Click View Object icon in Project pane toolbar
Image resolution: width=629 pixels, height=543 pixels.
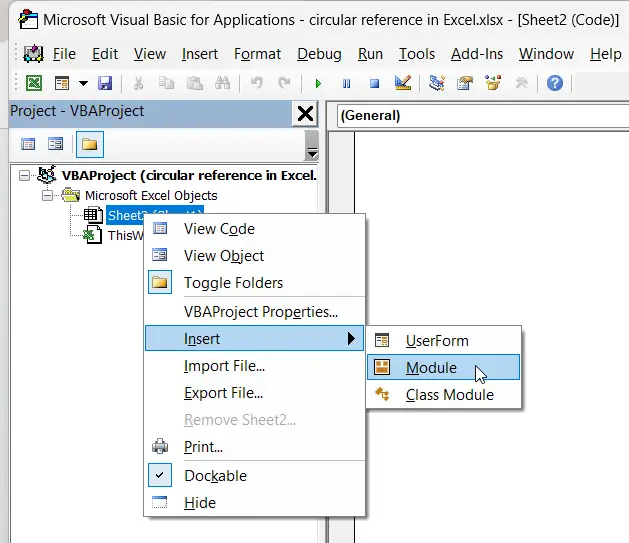[55, 144]
